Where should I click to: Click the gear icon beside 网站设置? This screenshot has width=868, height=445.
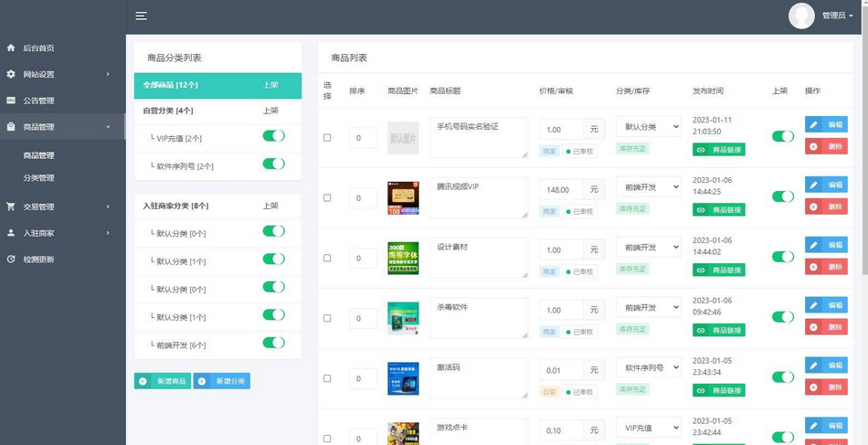(x=11, y=74)
